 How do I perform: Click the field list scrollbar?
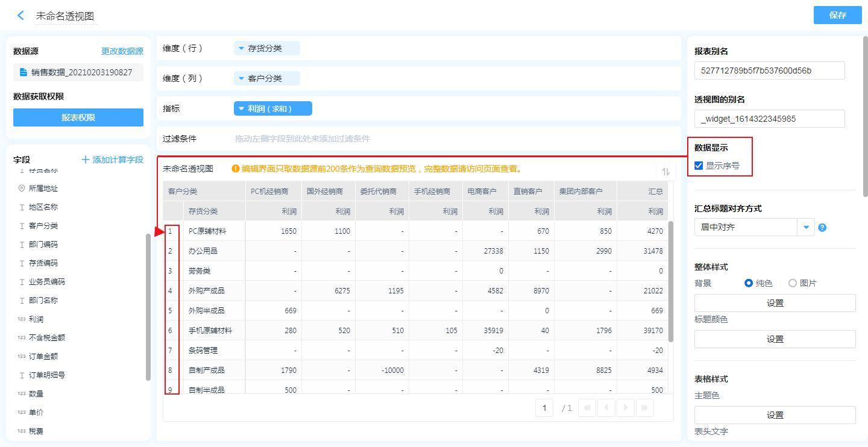point(148,307)
